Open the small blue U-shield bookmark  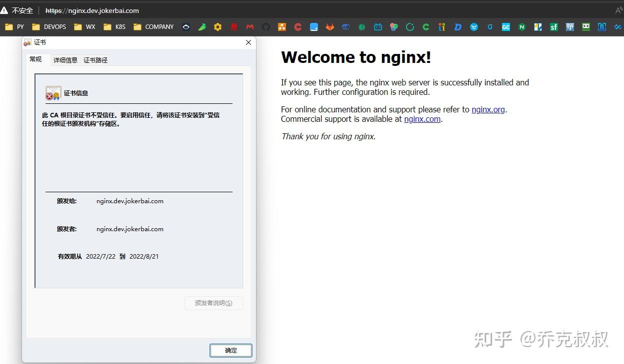(x=490, y=27)
